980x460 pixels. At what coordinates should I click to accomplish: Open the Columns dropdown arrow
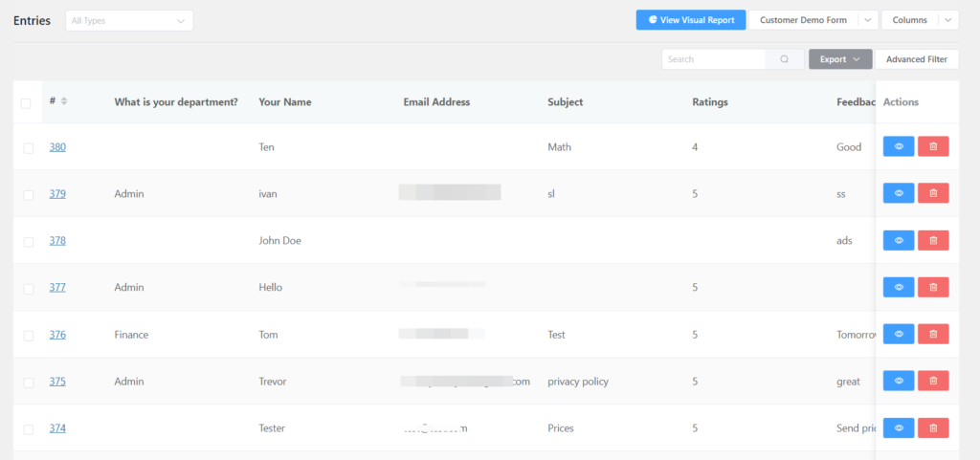click(x=947, y=20)
